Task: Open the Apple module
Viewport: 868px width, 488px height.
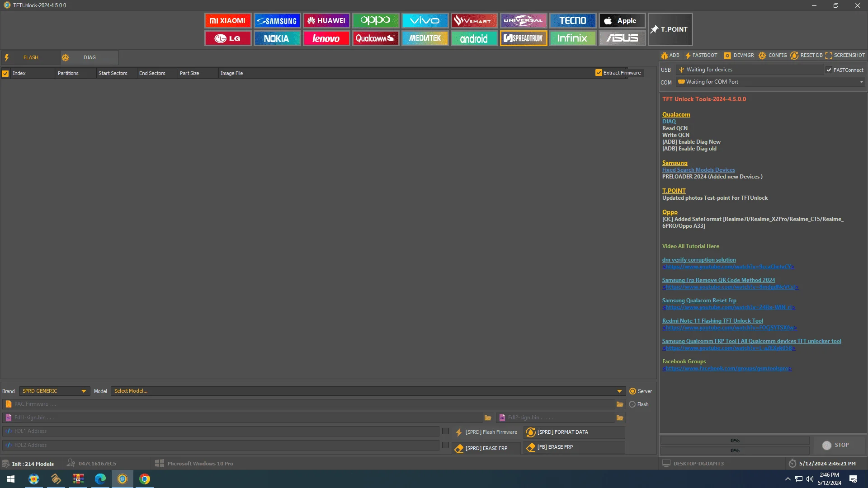Action: [x=622, y=21]
